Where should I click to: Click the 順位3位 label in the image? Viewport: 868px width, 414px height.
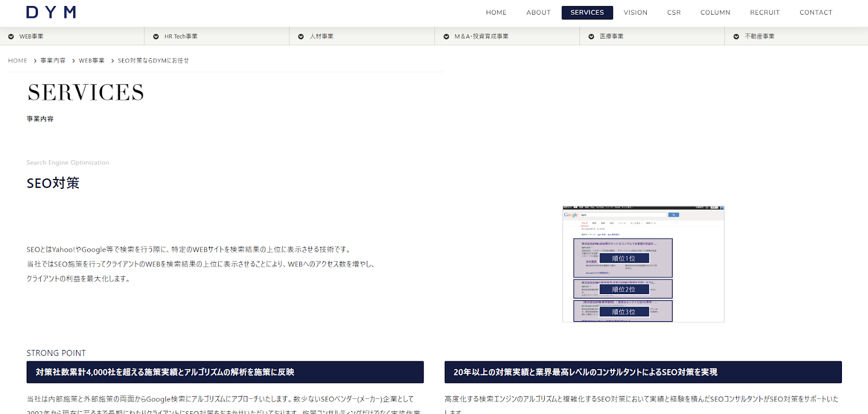click(x=624, y=312)
